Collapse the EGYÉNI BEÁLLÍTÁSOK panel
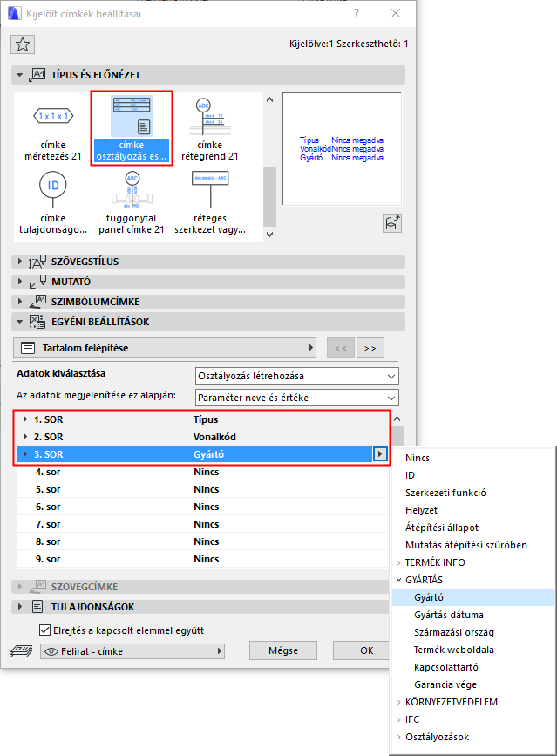Viewport: 557px width, 756px height. (20, 322)
